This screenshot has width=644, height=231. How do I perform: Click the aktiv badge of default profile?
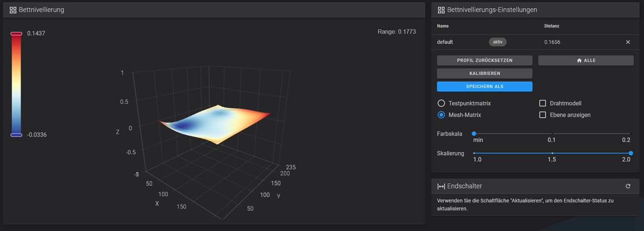pyautogui.click(x=498, y=42)
